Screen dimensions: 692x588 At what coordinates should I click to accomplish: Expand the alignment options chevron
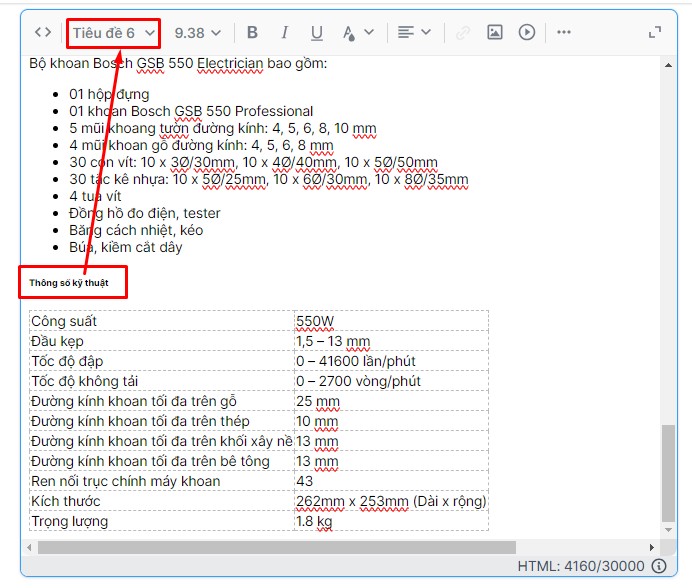(426, 32)
